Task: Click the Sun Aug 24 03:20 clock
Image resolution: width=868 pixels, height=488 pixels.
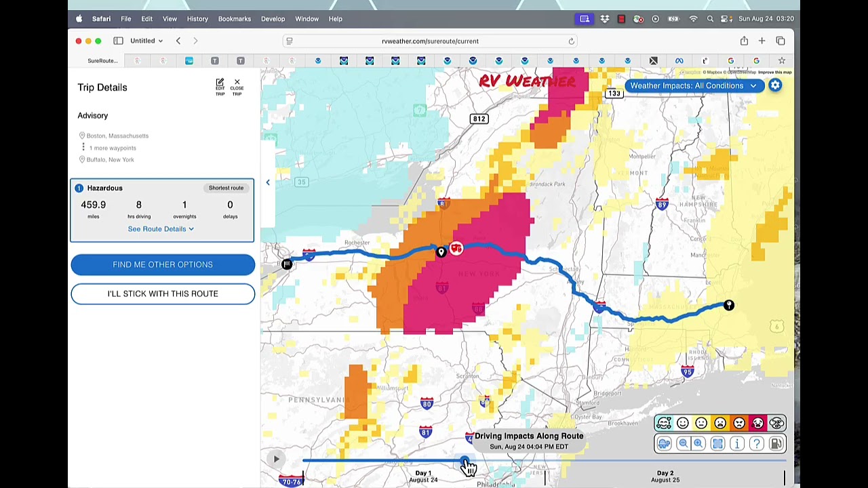Action: pyautogui.click(x=766, y=19)
